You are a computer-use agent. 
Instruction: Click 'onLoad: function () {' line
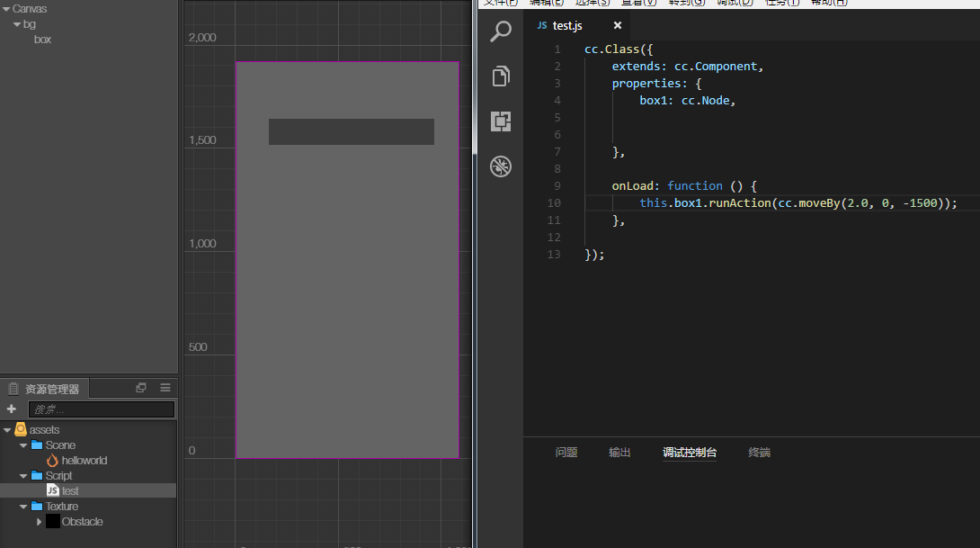click(x=684, y=185)
